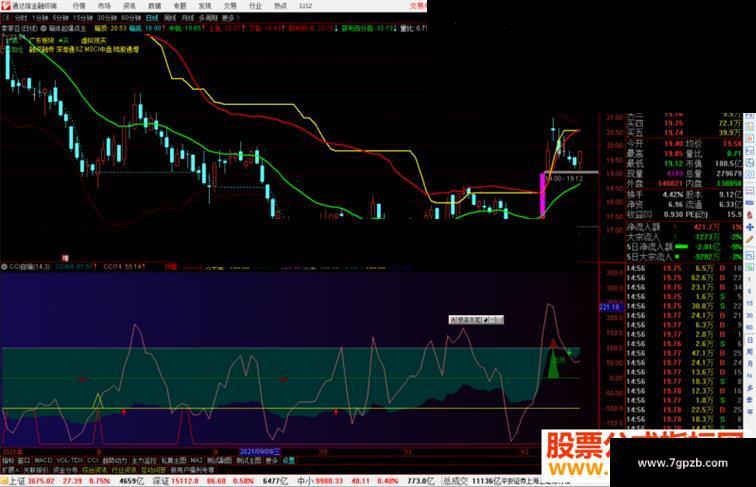Switch indicator to 私募主图
Image resolution: width=756 pixels, height=487 pixels.
pyautogui.click(x=174, y=460)
